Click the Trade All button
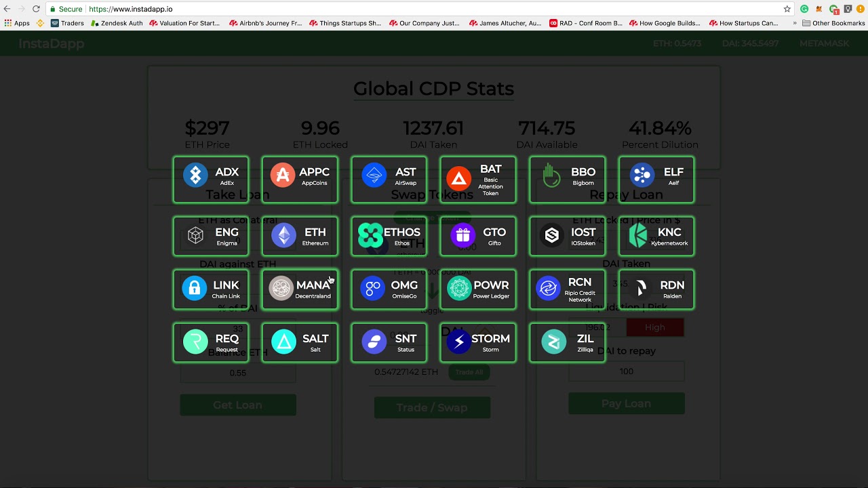Viewport: 868px width, 488px height. point(469,372)
